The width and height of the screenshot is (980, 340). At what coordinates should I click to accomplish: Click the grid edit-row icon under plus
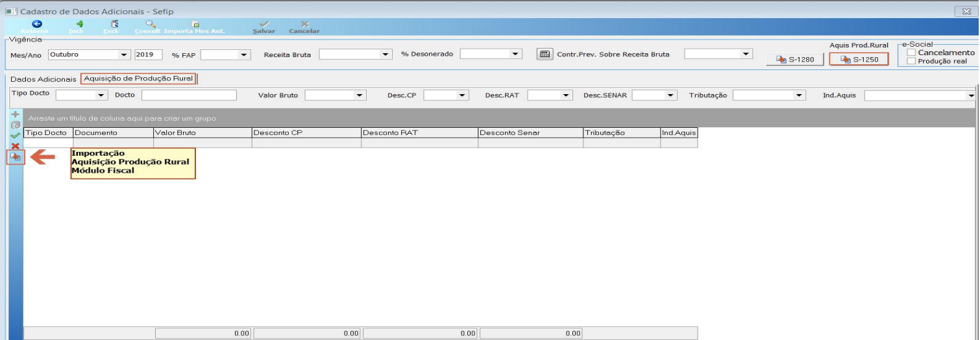click(16, 125)
